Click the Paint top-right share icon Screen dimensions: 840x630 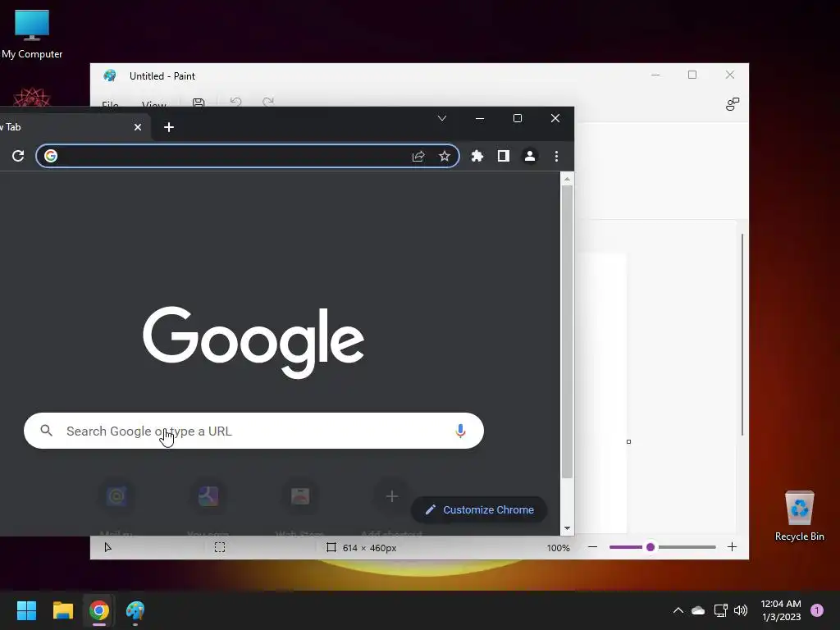point(733,104)
